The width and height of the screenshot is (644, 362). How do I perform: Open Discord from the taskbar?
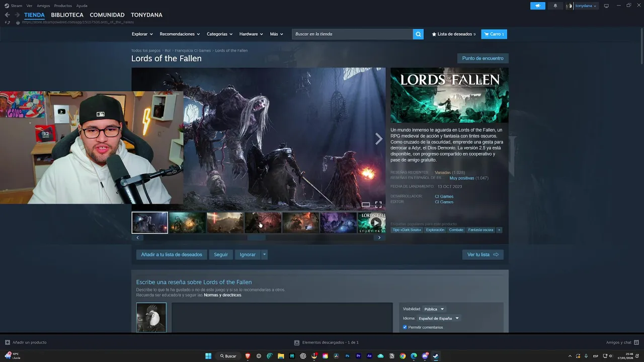(x=425, y=356)
